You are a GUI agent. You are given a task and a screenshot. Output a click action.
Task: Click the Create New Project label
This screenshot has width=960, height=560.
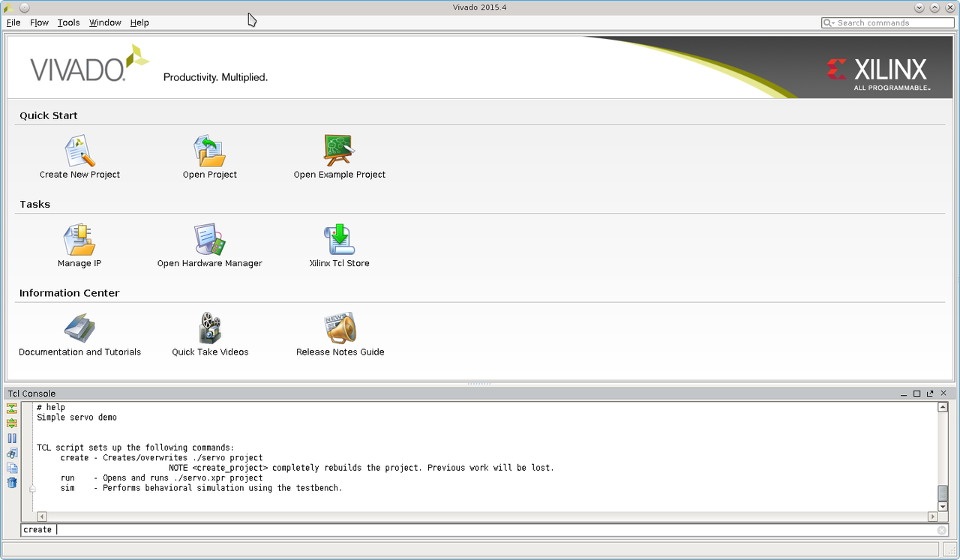(79, 175)
